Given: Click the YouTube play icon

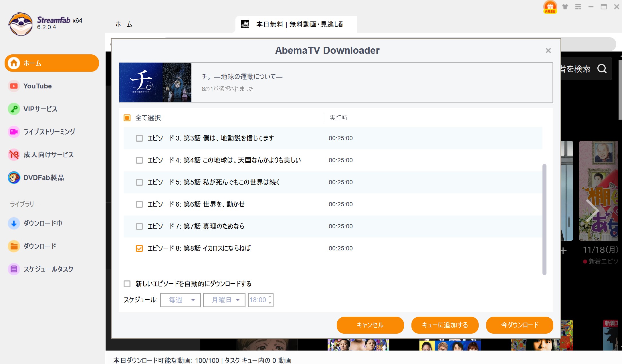Looking at the screenshot, I should (x=14, y=86).
